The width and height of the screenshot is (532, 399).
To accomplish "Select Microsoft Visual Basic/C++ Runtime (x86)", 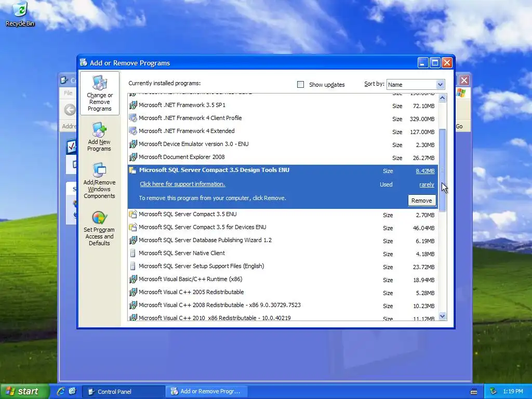I will pyautogui.click(x=282, y=279).
